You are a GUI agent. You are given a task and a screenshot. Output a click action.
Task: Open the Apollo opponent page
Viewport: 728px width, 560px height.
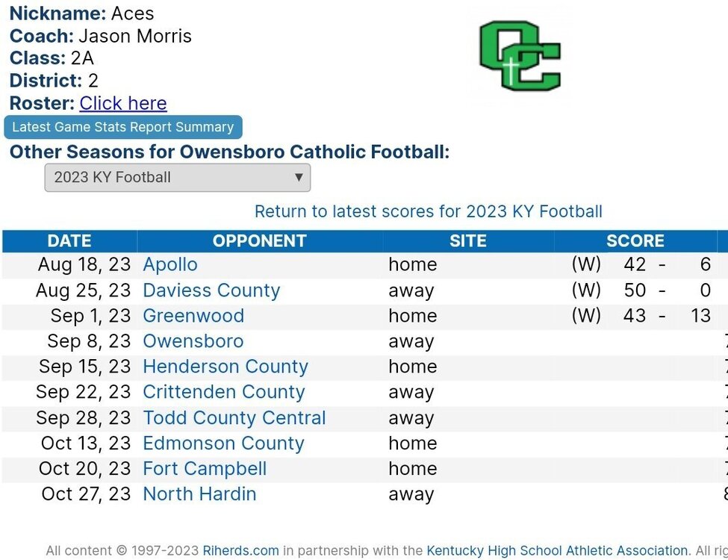pos(170,264)
